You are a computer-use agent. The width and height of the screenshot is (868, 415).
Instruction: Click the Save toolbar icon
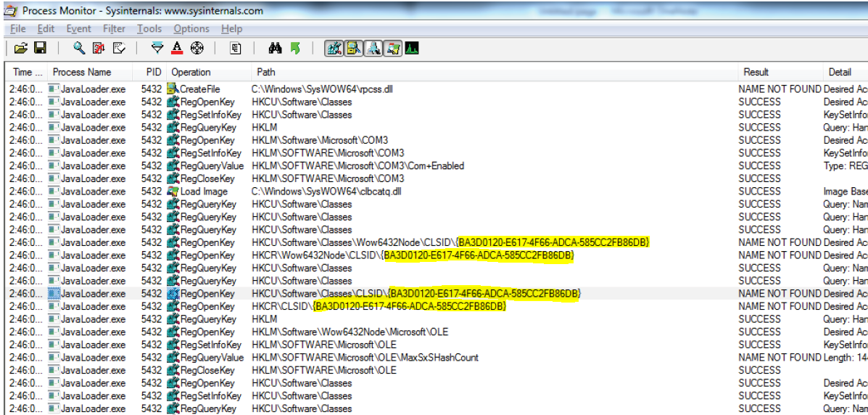(40, 49)
